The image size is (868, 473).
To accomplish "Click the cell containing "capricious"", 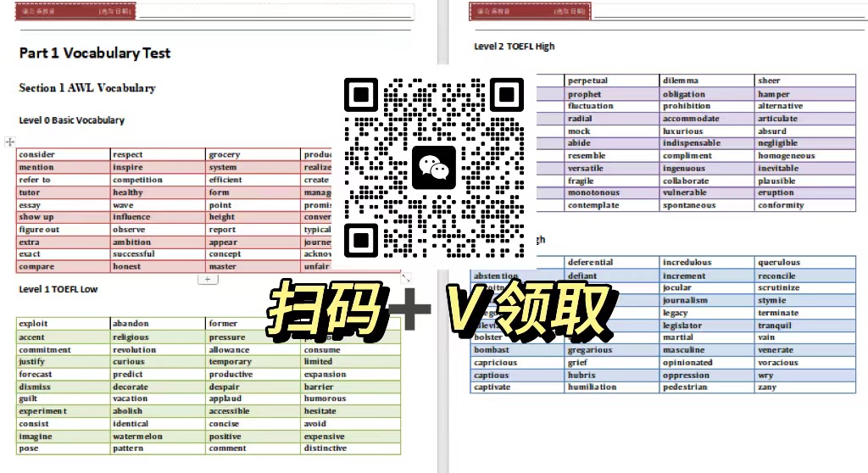I will pos(517,363).
